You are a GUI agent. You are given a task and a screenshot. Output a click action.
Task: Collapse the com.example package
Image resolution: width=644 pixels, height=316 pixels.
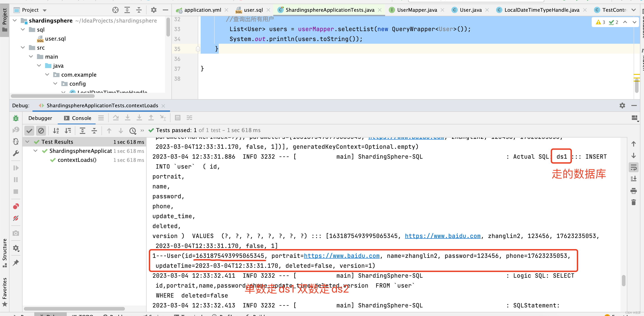tap(47, 74)
